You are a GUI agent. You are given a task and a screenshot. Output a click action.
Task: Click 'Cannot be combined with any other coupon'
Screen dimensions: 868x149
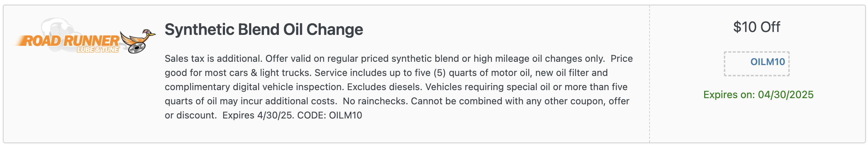click(508, 101)
